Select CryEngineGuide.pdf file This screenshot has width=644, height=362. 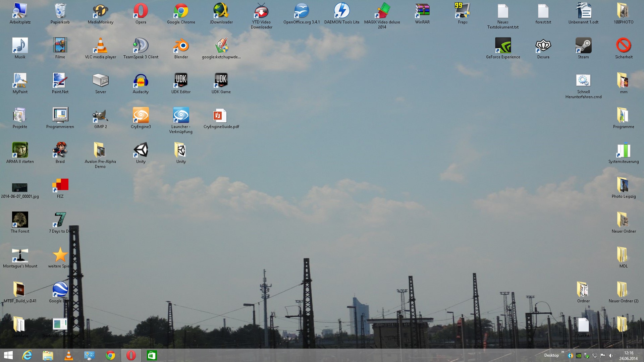221,115
